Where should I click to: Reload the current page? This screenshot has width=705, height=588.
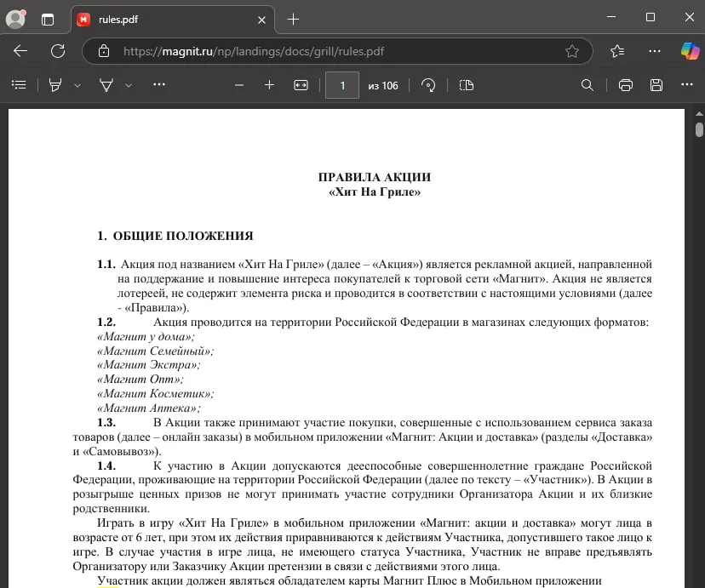tap(58, 51)
